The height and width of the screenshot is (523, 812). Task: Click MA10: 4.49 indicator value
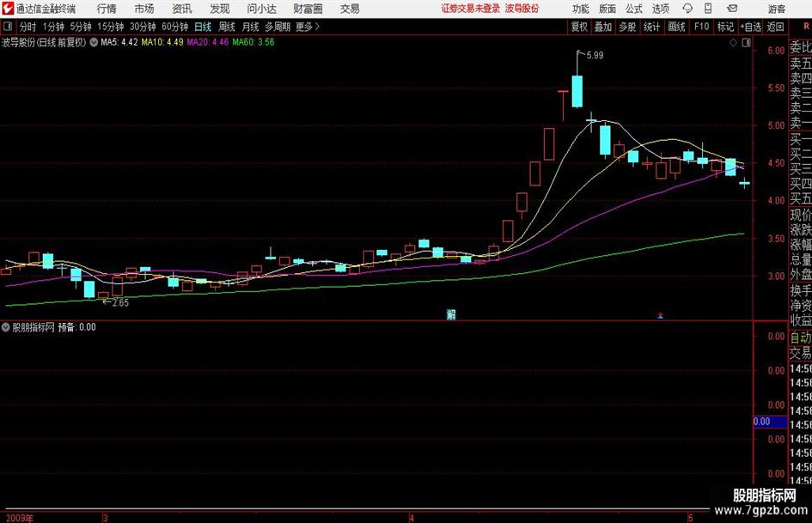click(x=162, y=42)
